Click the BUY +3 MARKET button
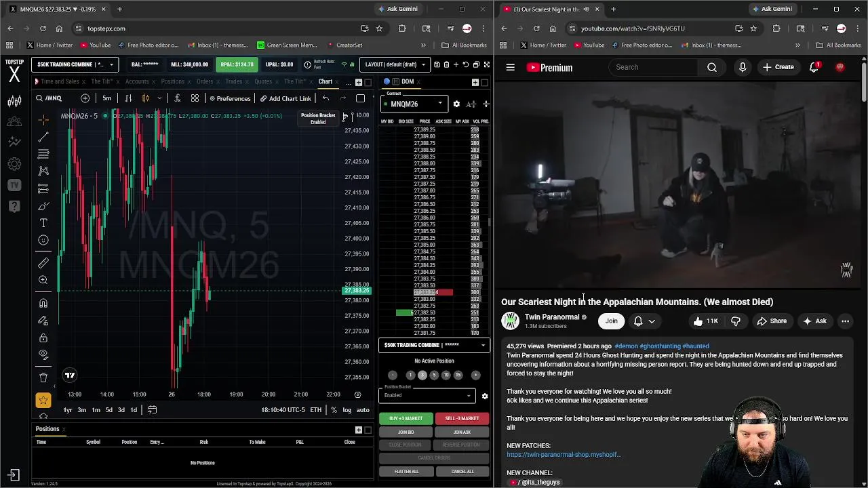The image size is (868, 488). (x=406, y=418)
